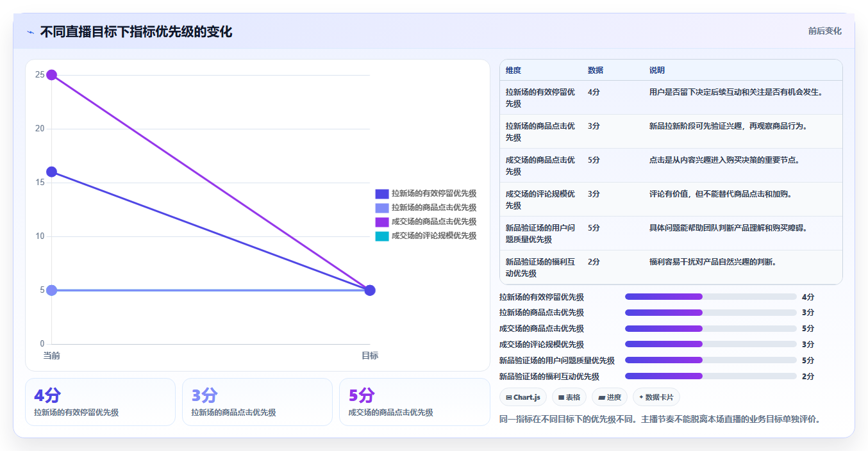Viewport: 868px width, 451px height.
Task: Click the description 福利容易干扰对产品自然兴趣的判断。
Action: (x=713, y=262)
